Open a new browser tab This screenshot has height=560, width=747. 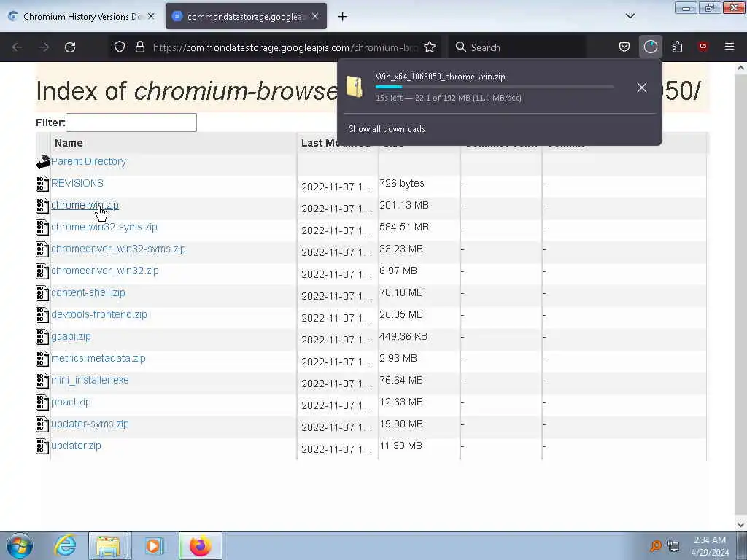pos(343,17)
